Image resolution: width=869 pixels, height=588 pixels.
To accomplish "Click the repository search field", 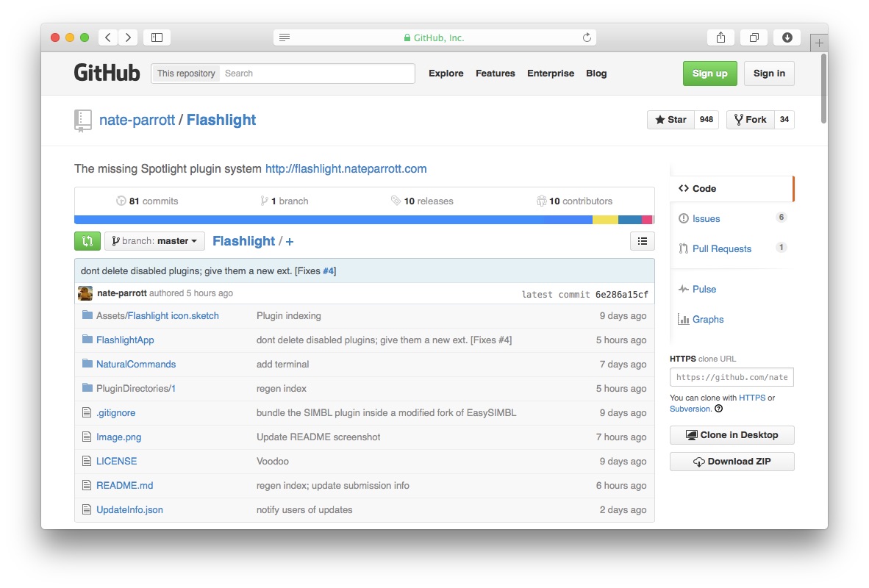I will click(317, 73).
